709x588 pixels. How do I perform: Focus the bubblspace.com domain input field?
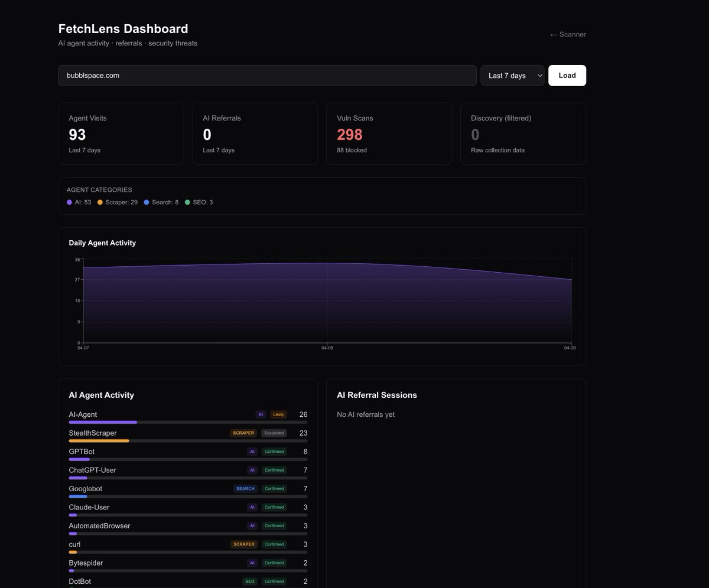(x=267, y=76)
